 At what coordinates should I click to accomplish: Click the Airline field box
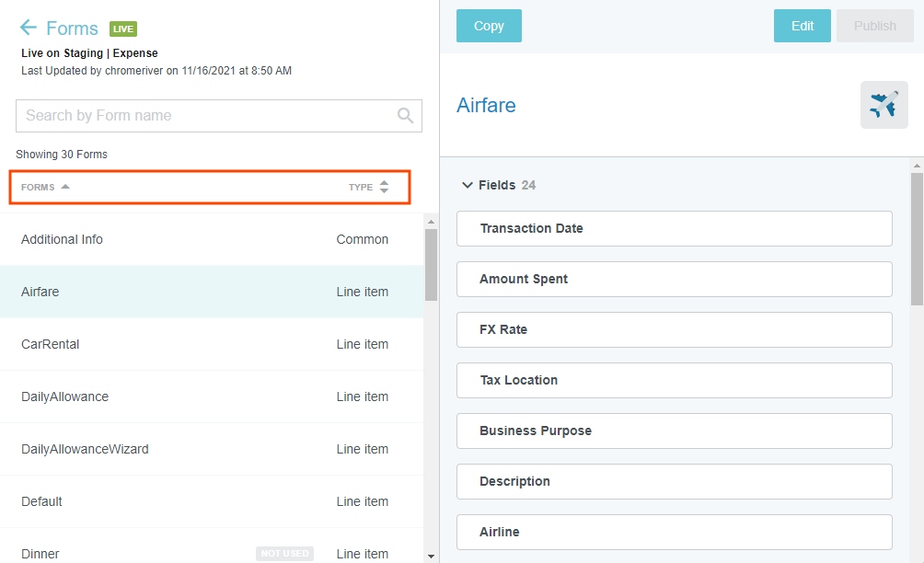[674, 532]
